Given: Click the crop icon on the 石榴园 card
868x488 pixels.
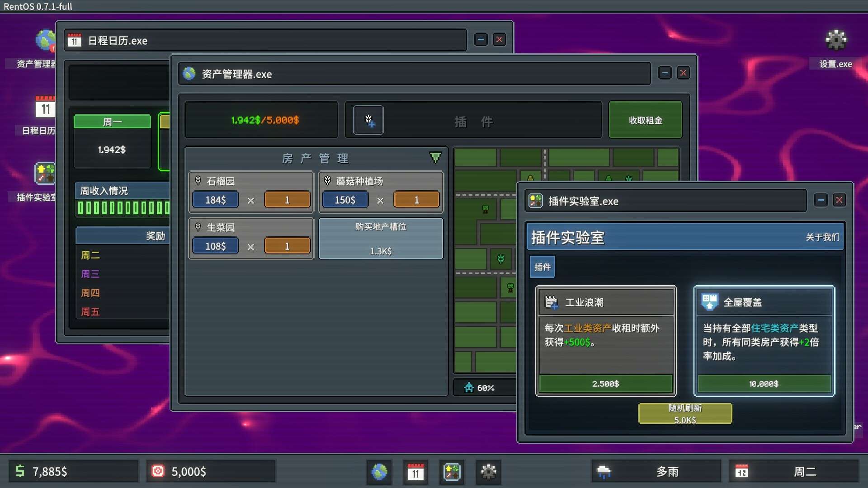Looking at the screenshot, I should point(198,181).
